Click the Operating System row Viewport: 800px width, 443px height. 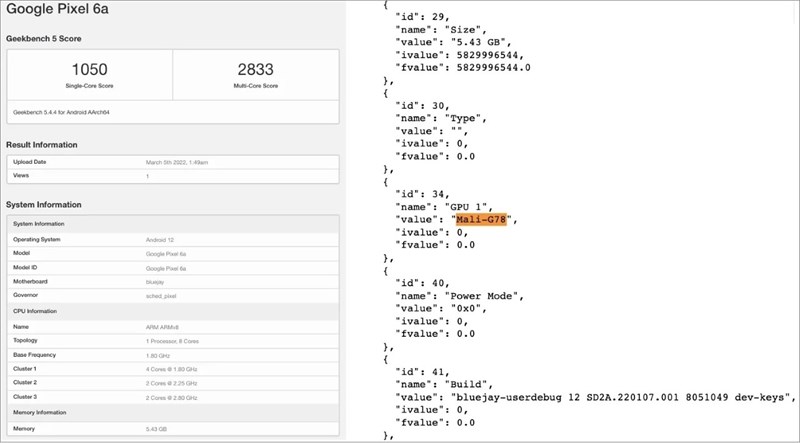(x=174, y=241)
